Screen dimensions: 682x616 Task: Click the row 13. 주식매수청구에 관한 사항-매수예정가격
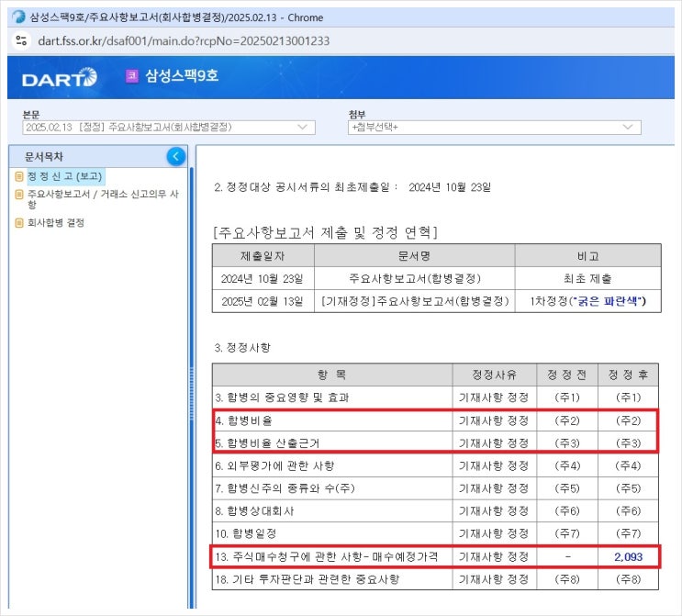[435, 556]
